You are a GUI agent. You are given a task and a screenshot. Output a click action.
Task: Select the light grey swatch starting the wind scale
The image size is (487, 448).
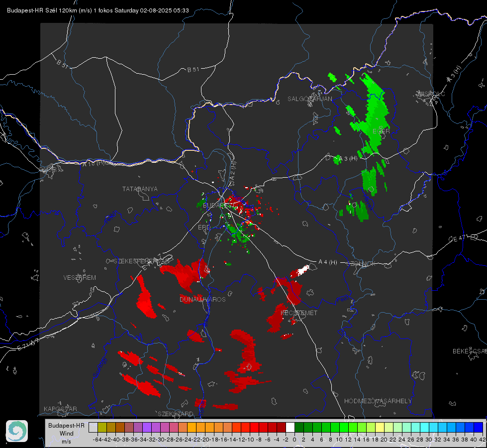tap(93, 427)
